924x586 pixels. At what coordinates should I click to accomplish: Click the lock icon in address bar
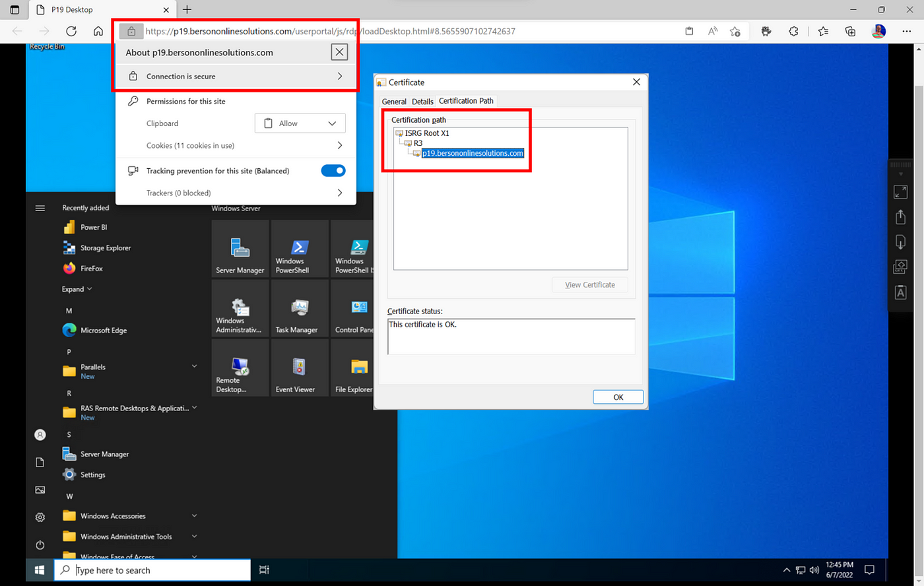coord(131,31)
